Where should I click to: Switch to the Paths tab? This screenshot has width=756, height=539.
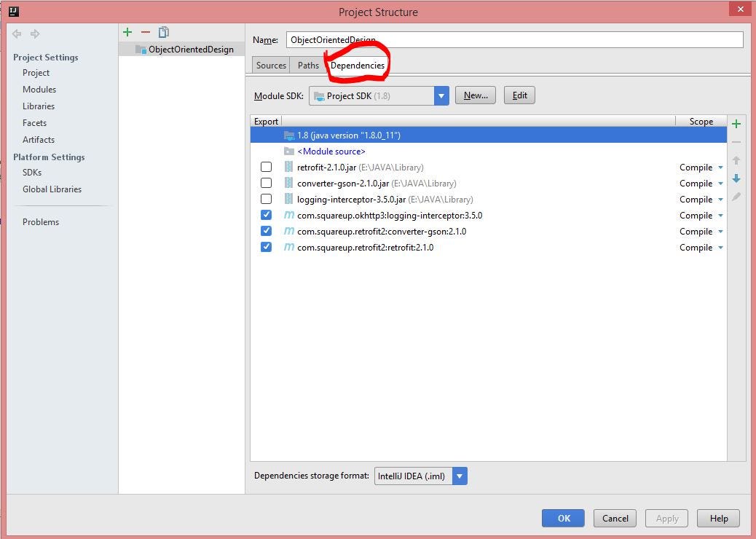(307, 65)
